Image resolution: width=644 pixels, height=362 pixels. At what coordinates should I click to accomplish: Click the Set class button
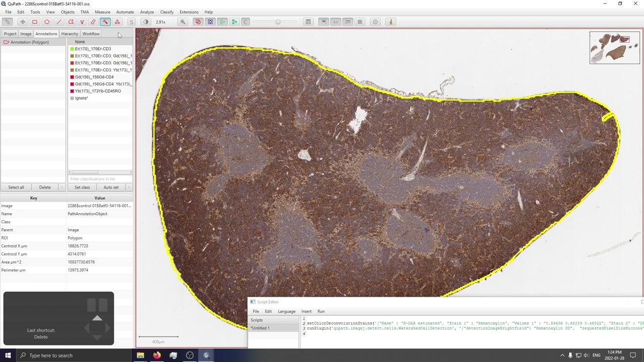(x=82, y=187)
